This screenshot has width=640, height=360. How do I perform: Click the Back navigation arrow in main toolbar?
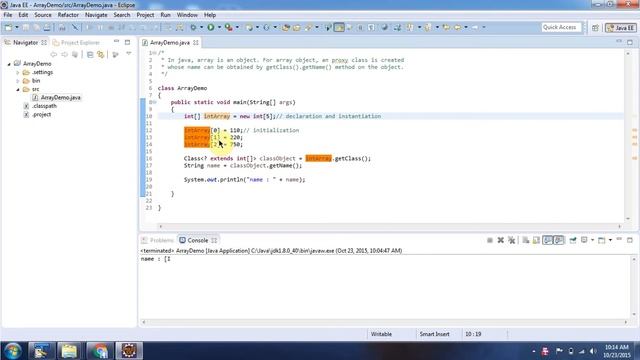click(457, 27)
